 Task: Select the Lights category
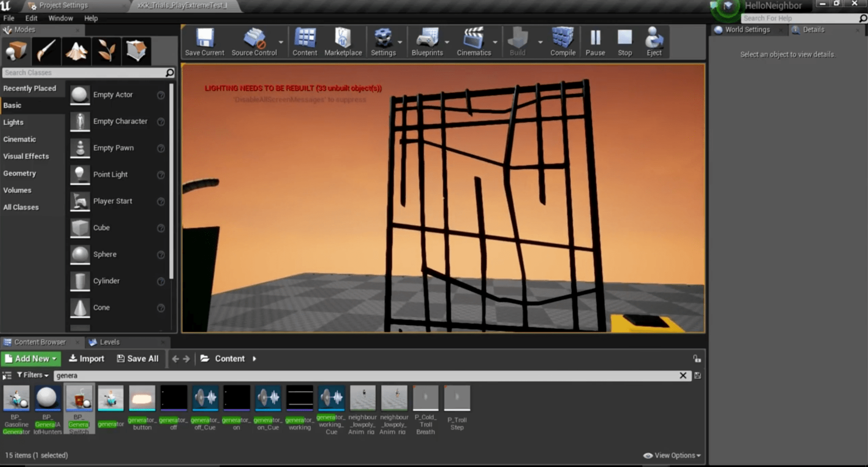tap(14, 122)
